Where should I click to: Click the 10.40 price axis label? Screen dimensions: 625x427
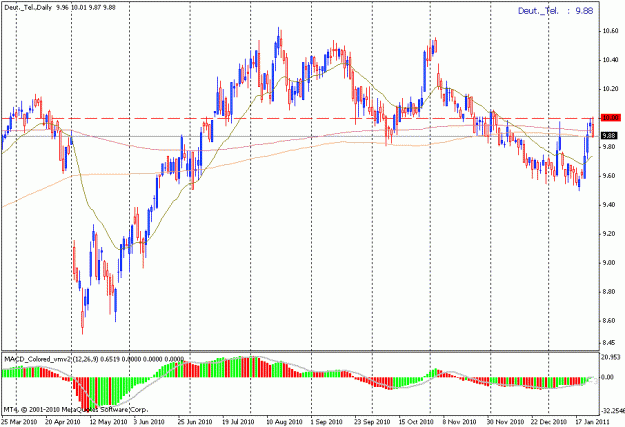(x=611, y=60)
